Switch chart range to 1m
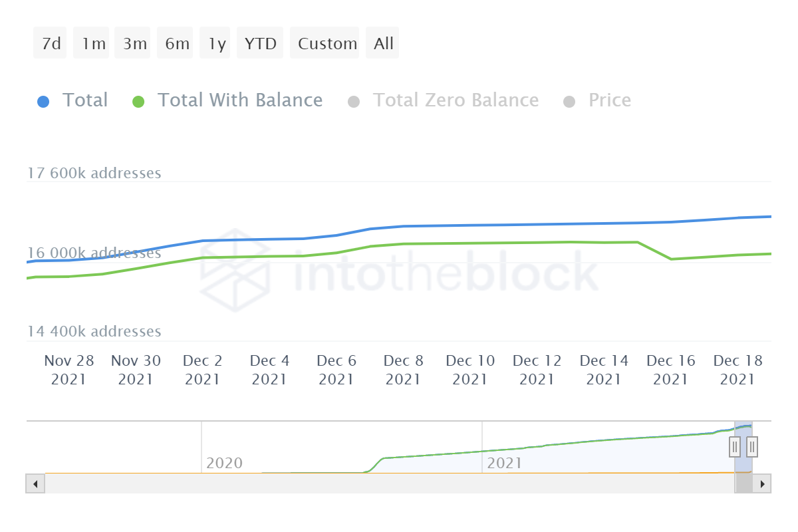 pos(94,44)
